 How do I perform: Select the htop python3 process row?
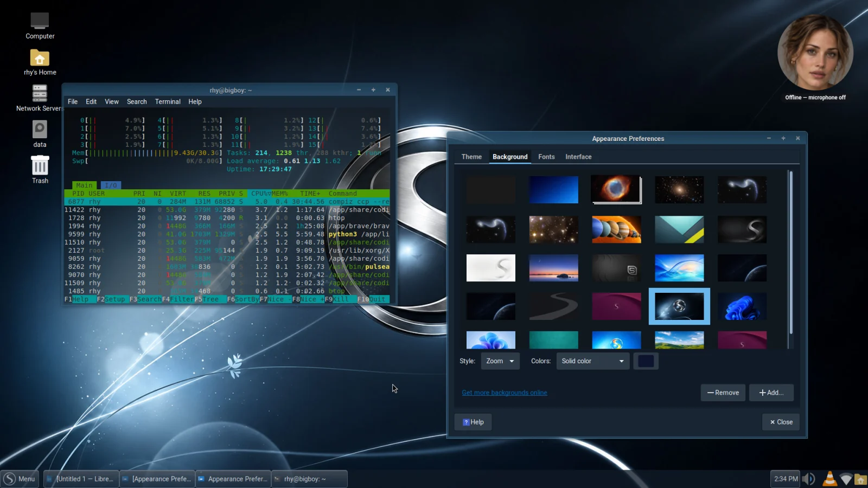(x=227, y=234)
